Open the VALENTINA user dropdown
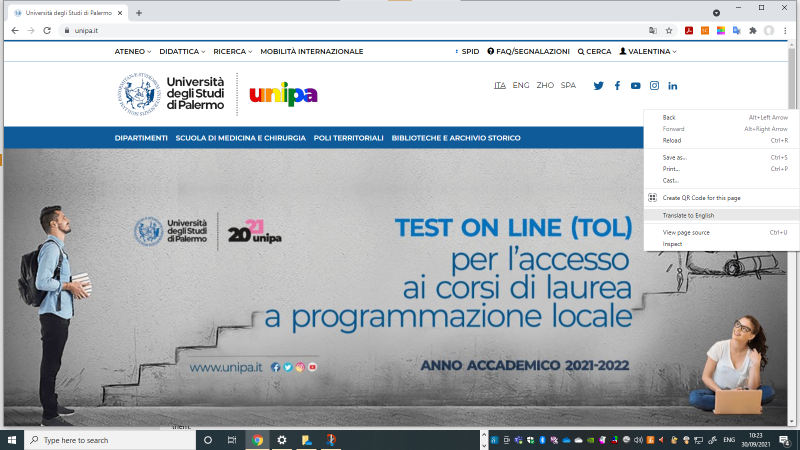This screenshot has height=450, width=800. (x=648, y=51)
